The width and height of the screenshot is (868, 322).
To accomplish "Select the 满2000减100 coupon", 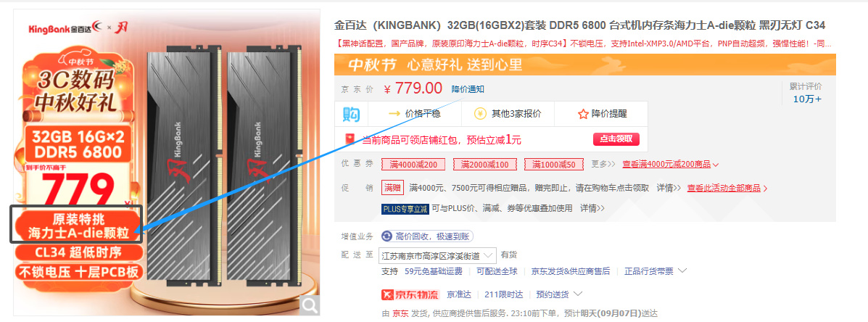I will point(484,165).
